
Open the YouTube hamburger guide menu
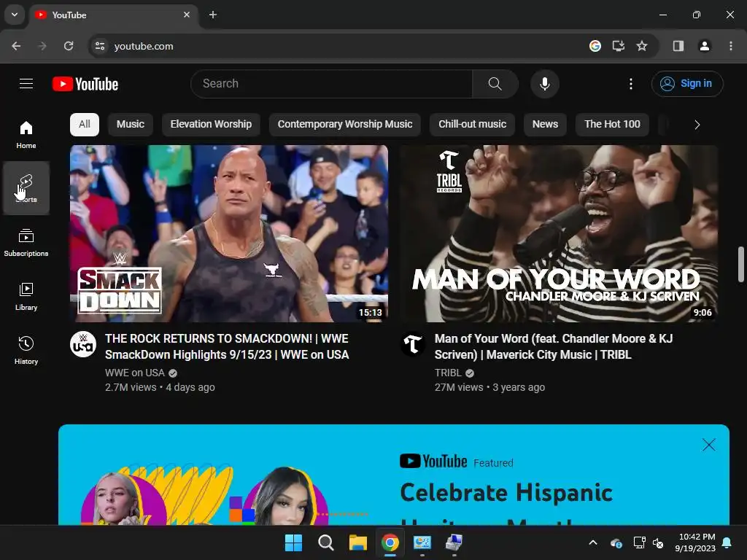coord(26,84)
